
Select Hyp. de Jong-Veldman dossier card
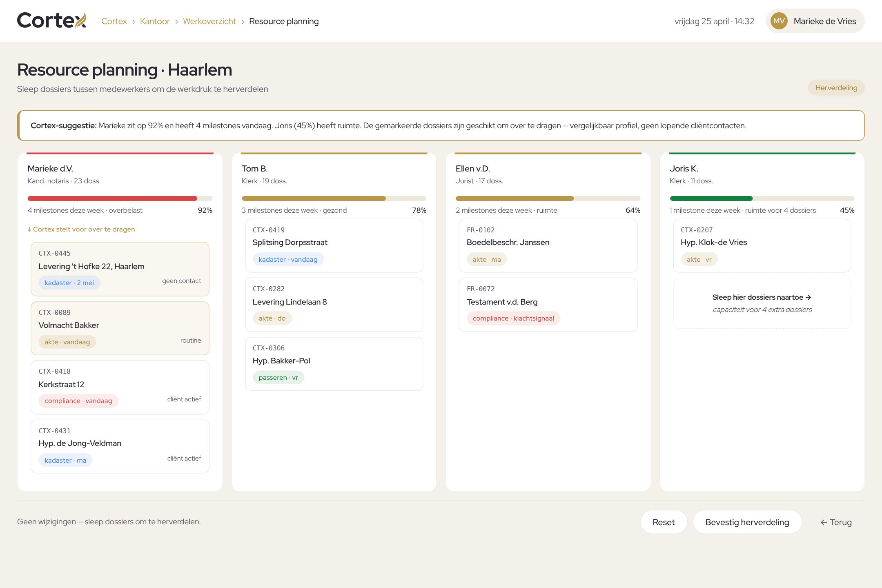120,446
